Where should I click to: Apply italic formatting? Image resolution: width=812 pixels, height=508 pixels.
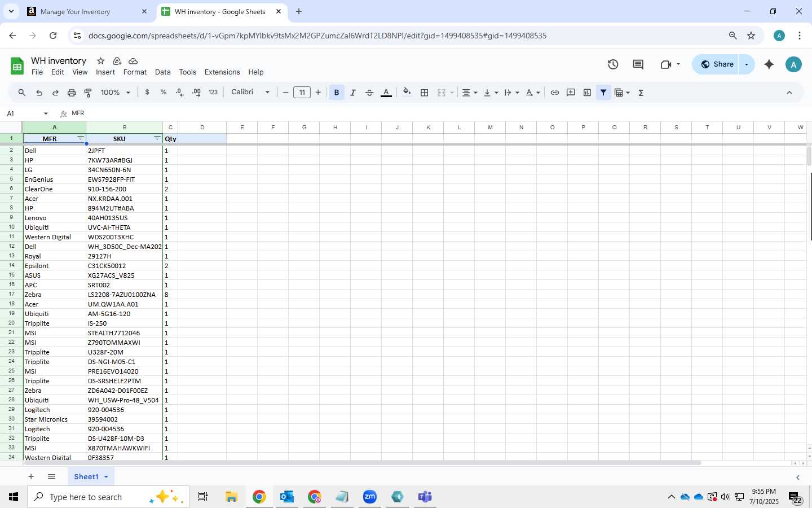[x=353, y=93]
